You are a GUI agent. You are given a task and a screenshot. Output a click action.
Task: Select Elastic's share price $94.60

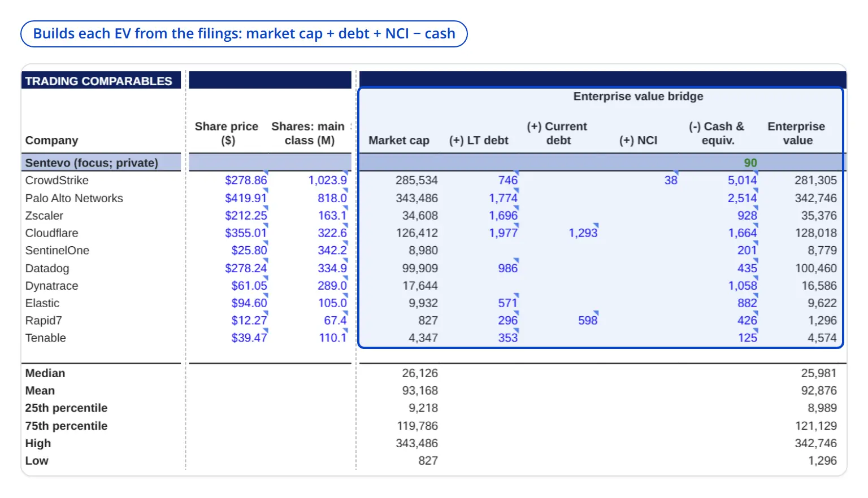click(x=249, y=303)
